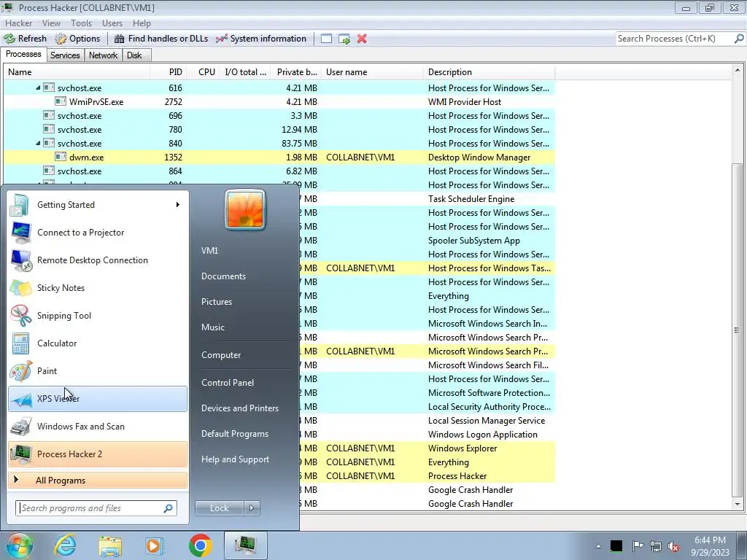Click the Action Center flag tray icon
Image resolution: width=747 pixels, height=560 pixels.
638,545
